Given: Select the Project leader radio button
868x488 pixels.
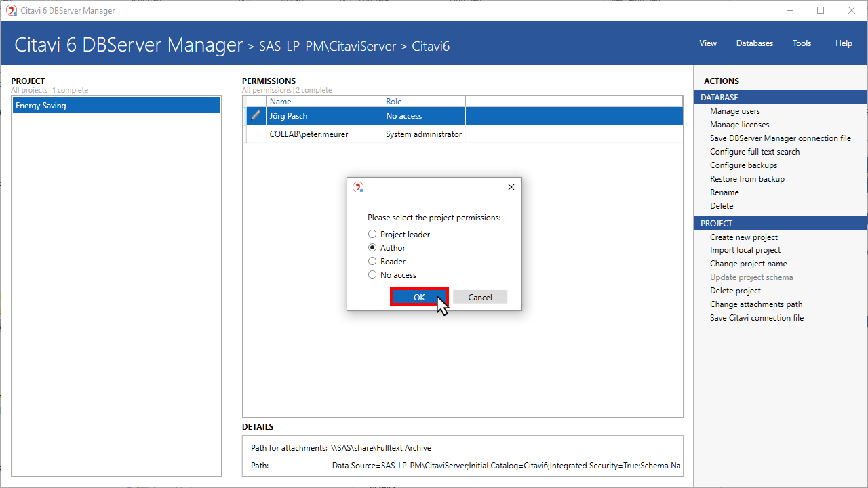Looking at the screenshot, I should (372, 235).
